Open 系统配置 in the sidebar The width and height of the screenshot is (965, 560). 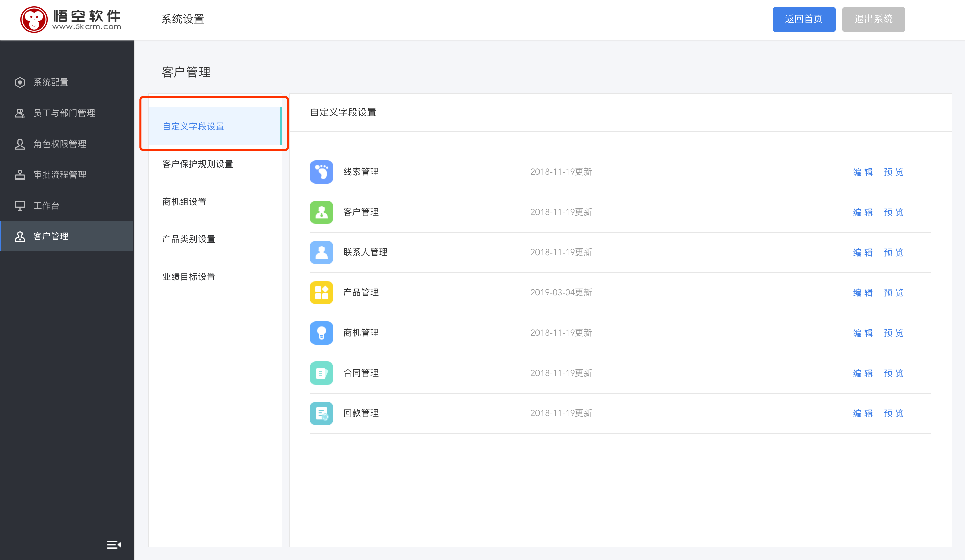(x=67, y=82)
